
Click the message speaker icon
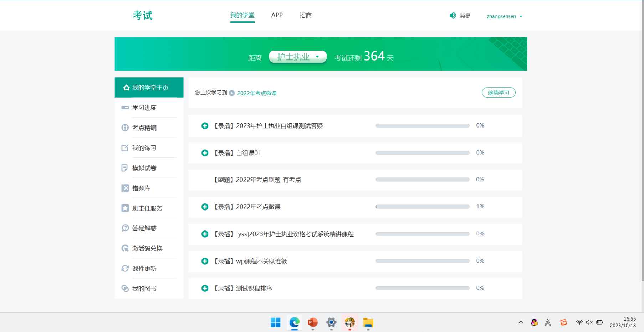453,16
